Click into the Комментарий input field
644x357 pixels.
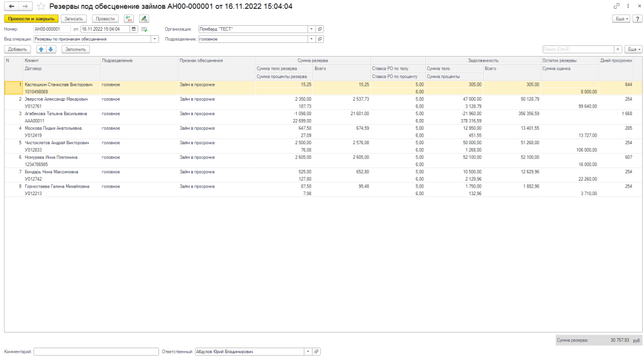96,352
